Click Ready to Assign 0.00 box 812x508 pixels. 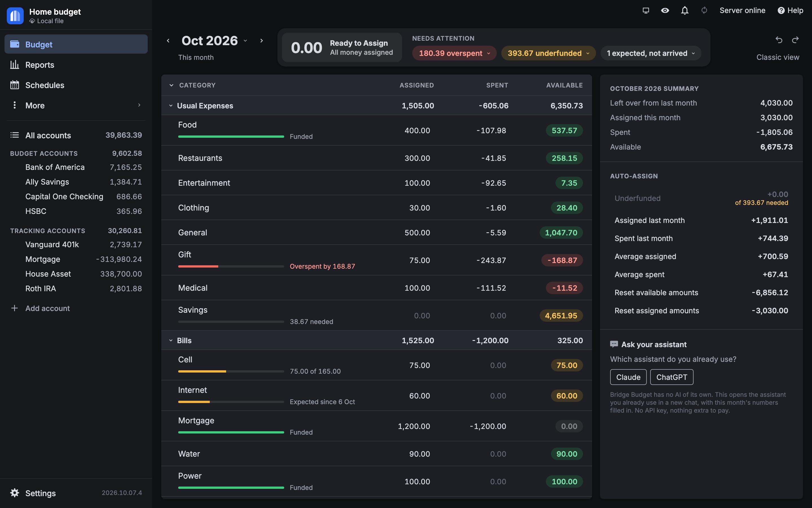tap(342, 47)
